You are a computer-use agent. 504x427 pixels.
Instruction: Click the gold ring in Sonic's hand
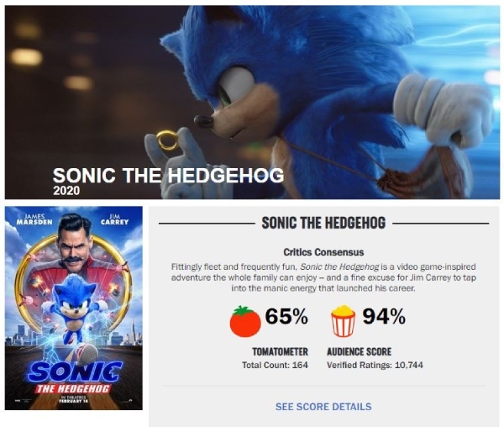coord(167,140)
